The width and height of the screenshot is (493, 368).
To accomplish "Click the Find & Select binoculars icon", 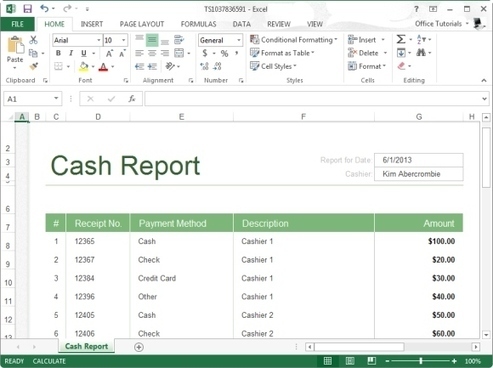I will click(421, 53).
